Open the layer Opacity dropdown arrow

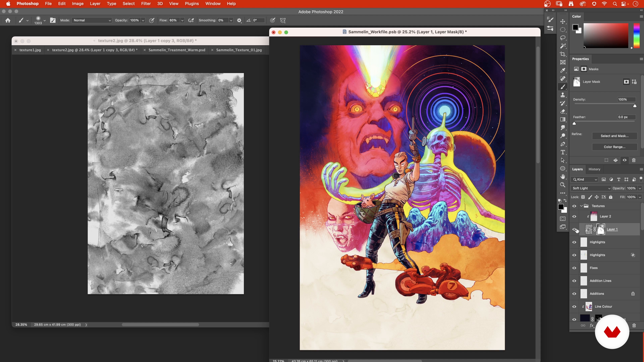640,188
